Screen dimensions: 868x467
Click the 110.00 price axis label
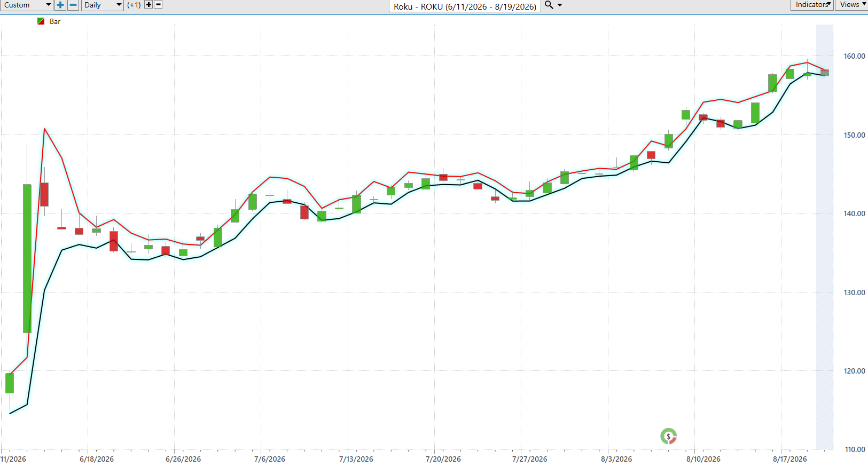(854, 449)
